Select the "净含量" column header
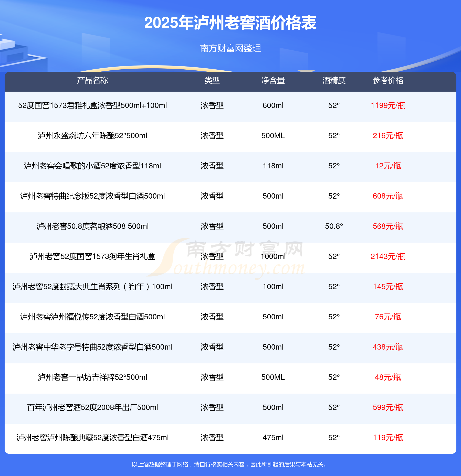The width and height of the screenshot is (461, 476). 273,80
